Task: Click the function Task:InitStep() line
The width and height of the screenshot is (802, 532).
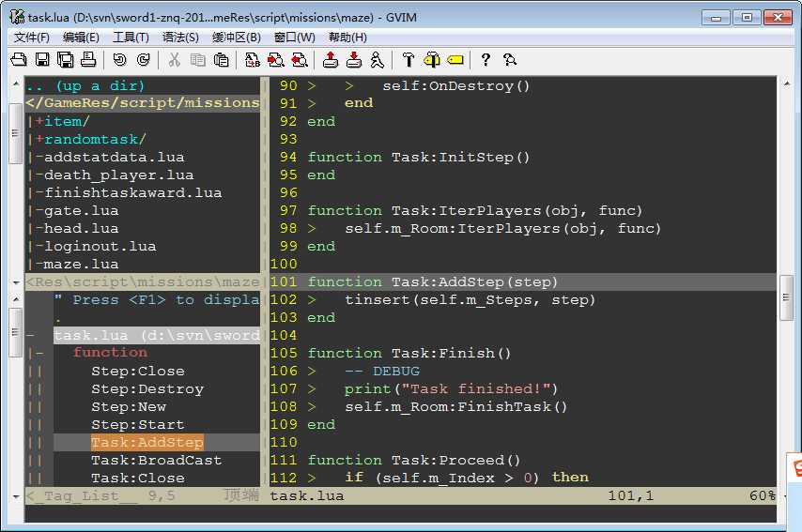Action: pyautogui.click(x=419, y=157)
